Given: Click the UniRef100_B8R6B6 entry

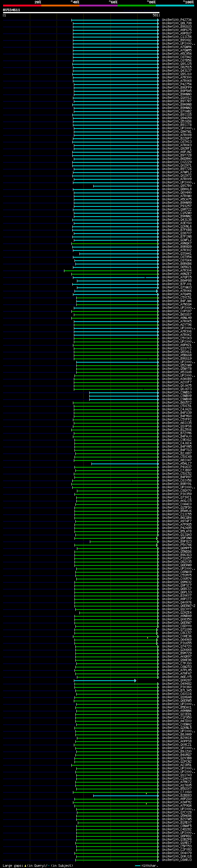Looking at the screenshot, I should pyautogui.click(x=176, y=264).
